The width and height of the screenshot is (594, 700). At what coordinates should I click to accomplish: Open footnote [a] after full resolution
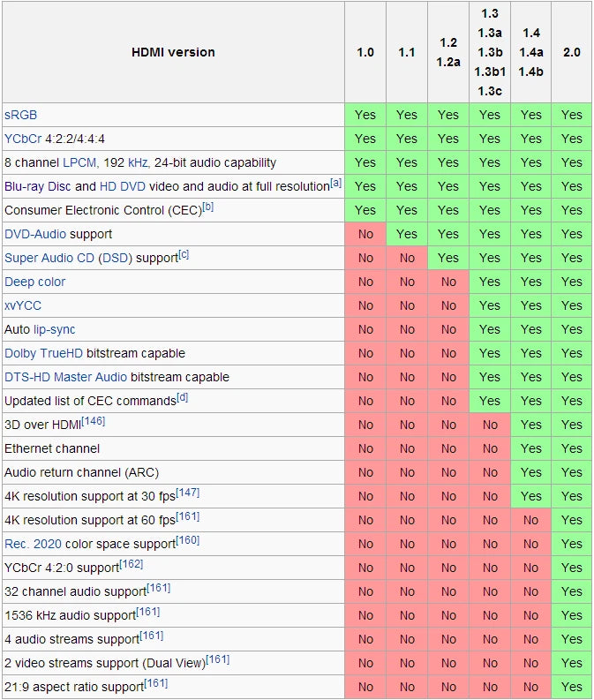click(x=335, y=183)
